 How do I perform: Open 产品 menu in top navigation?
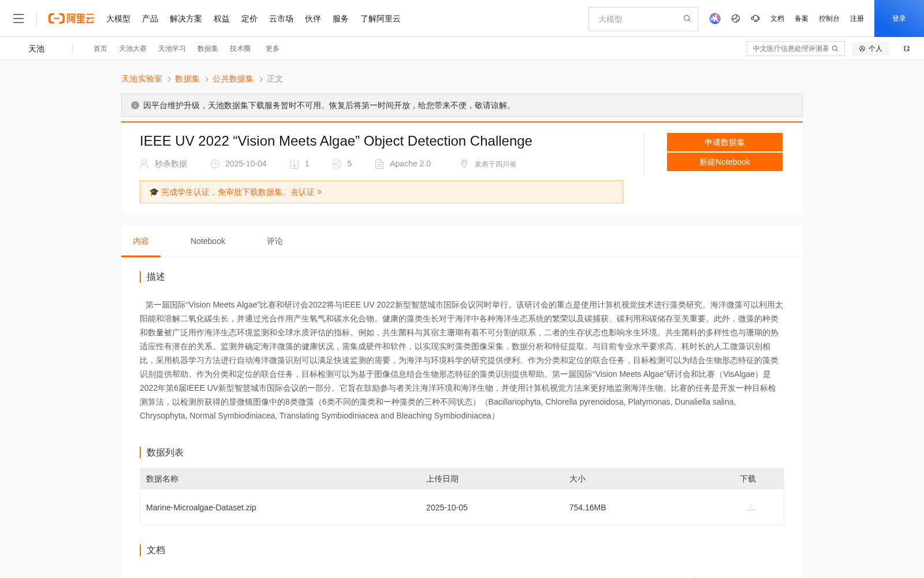point(150,18)
